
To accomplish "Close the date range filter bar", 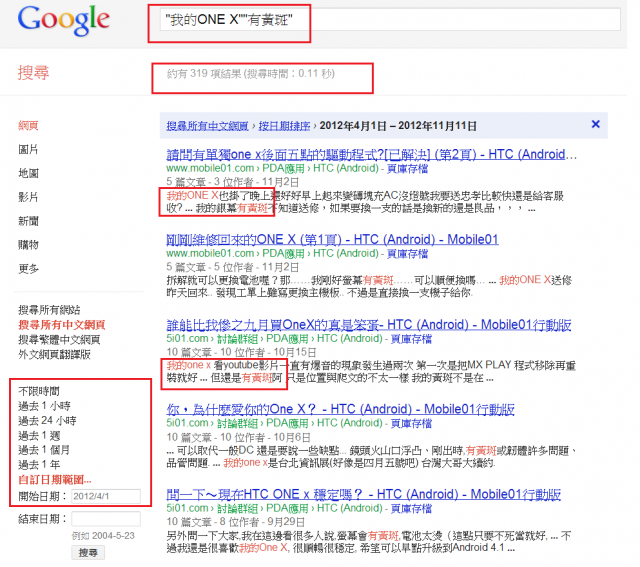I will click(x=596, y=124).
